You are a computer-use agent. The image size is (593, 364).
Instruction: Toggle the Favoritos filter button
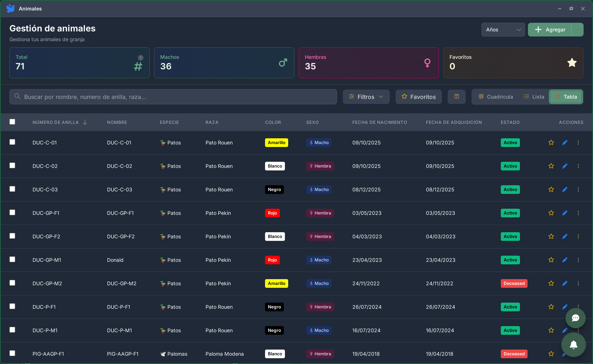[419, 97]
